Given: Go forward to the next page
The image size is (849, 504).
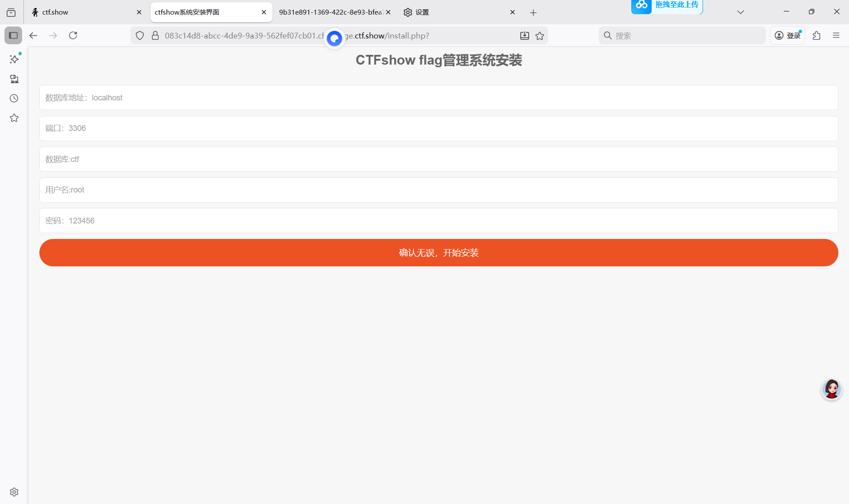Looking at the screenshot, I should tap(53, 35).
